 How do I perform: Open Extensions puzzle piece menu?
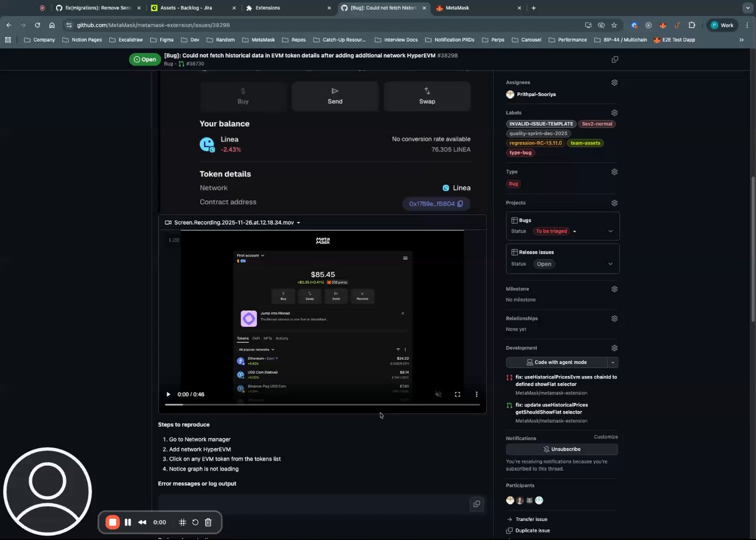point(692,25)
